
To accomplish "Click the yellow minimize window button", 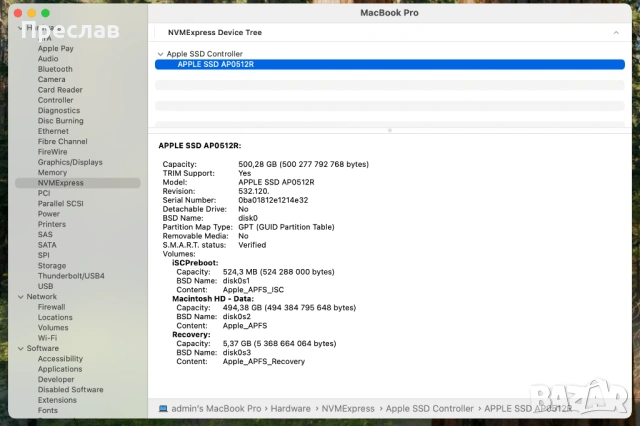I will click(32, 13).
